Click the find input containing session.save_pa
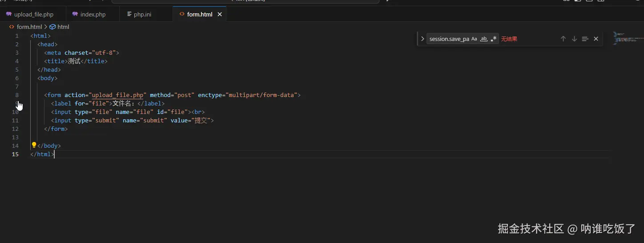The width and height of the screenshot is (644, 243). (x=449, y=39)
